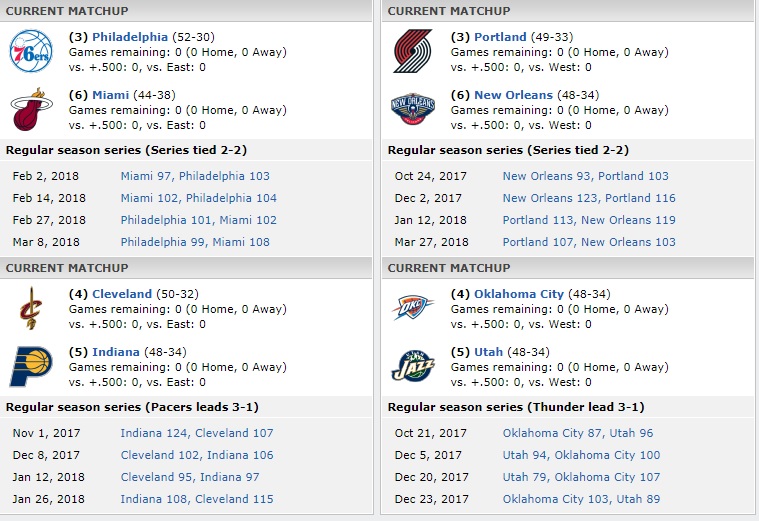Click the Philadelphia 76ers logo

click(31, 51)
